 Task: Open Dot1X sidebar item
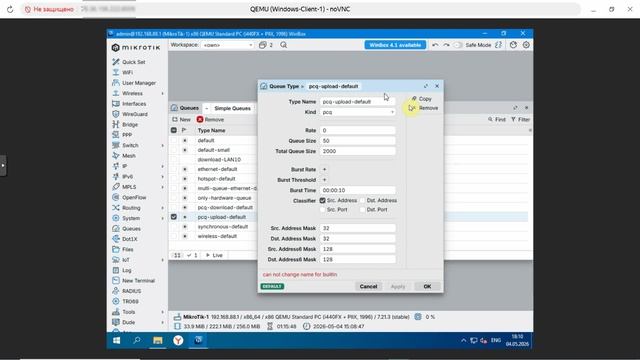click(129, 239)
